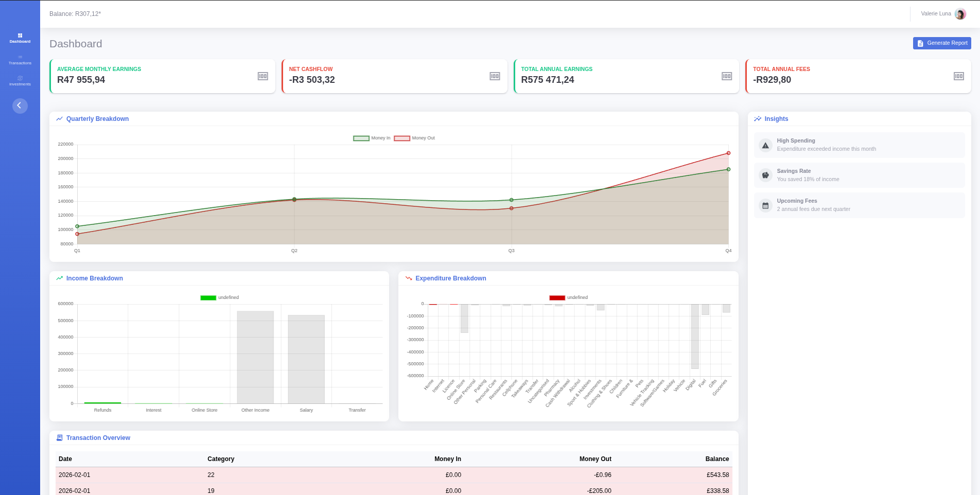980x495 pixels.
Task: Click the Investments sidebar icon
Action: (x=20, y=78)
